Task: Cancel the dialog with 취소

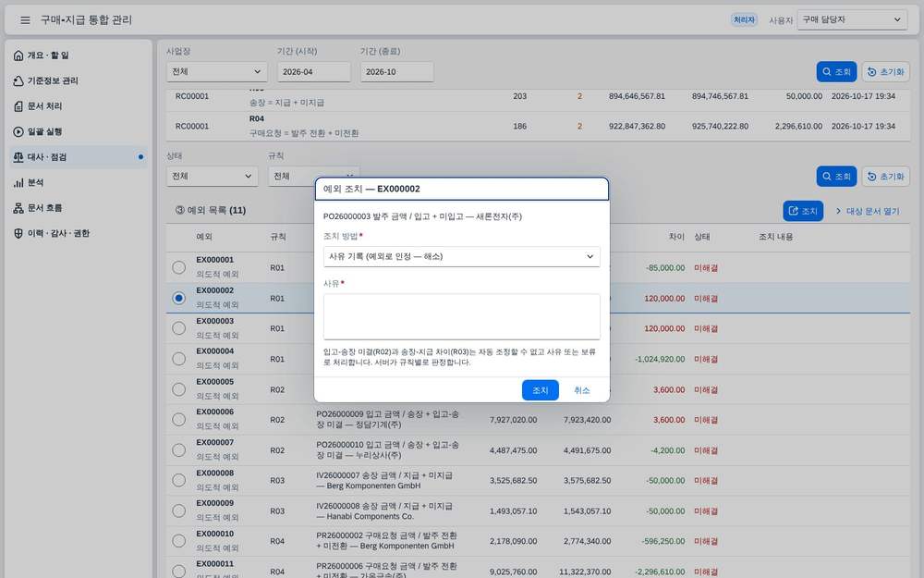Action: (x=581, y=390)
